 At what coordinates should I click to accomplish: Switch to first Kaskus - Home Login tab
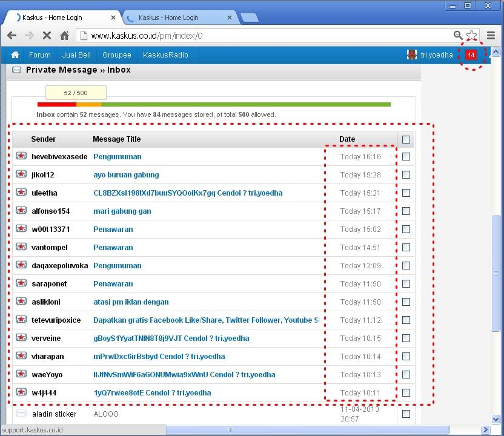tap(62, 18)
